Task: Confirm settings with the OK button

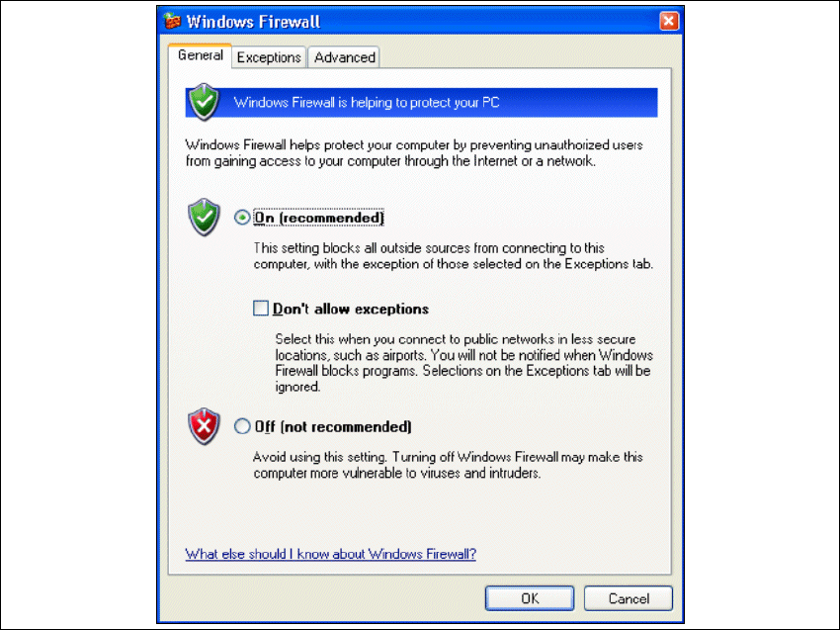Action: click(x=530, y=598)
